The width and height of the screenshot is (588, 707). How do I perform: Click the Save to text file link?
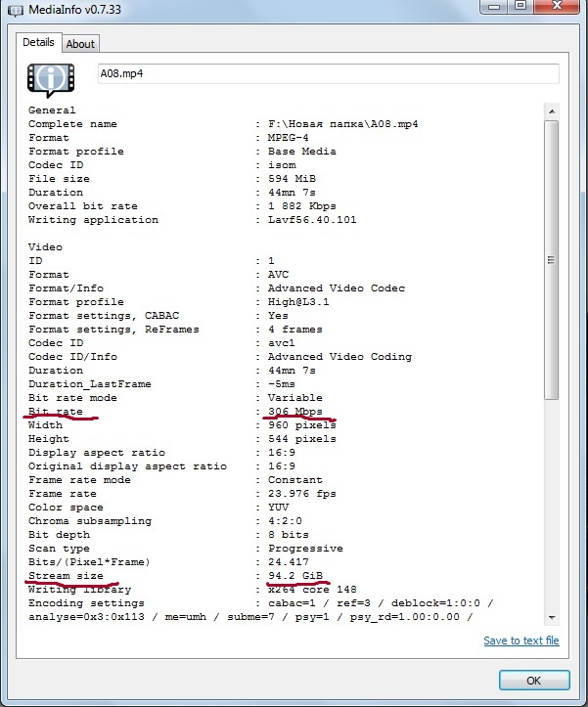pos(520,641)
